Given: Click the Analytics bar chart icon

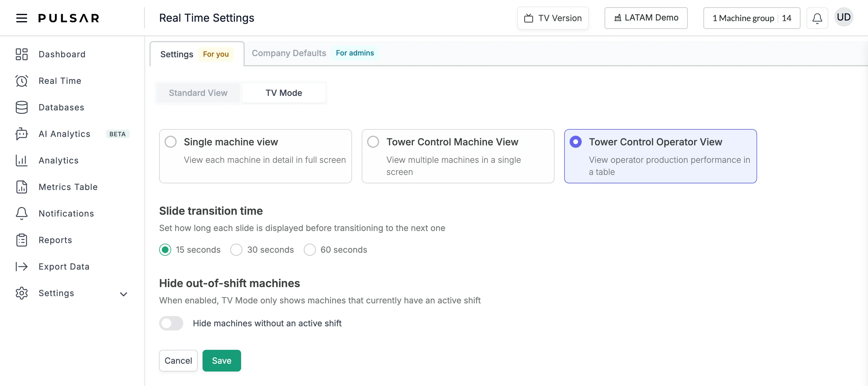Looking at the screenshot, I should (x=22, y=160).
